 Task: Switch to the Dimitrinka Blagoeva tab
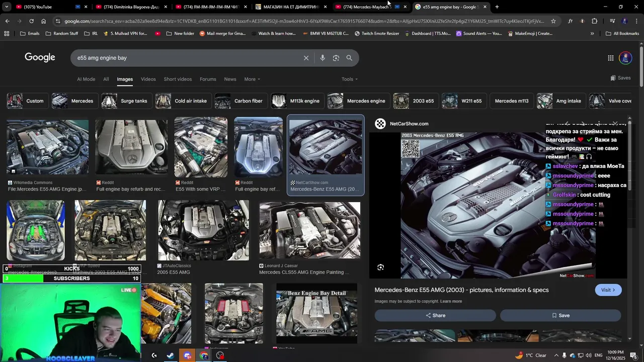click(132, 7)
